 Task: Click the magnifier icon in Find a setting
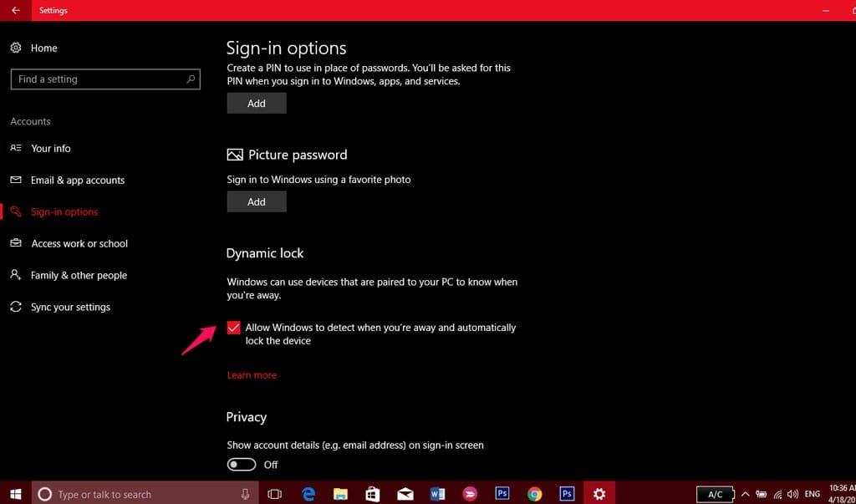(x=191, y=79)
